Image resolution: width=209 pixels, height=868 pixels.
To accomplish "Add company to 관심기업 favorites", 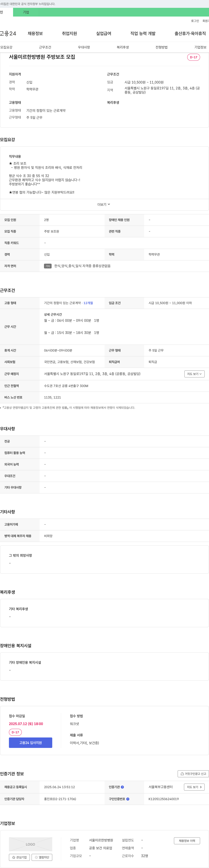I will click(19, 857).
